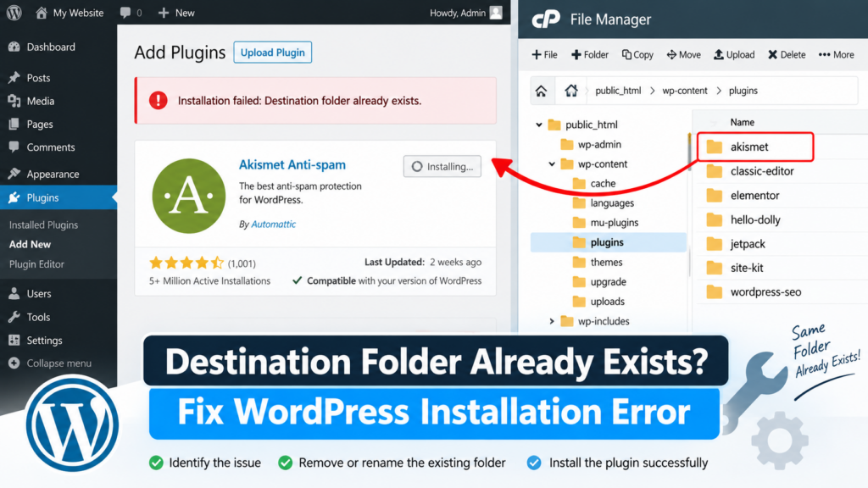Collapse the public_html tree node
This screenshot has width=868, height=488.
tap(538, 125)
